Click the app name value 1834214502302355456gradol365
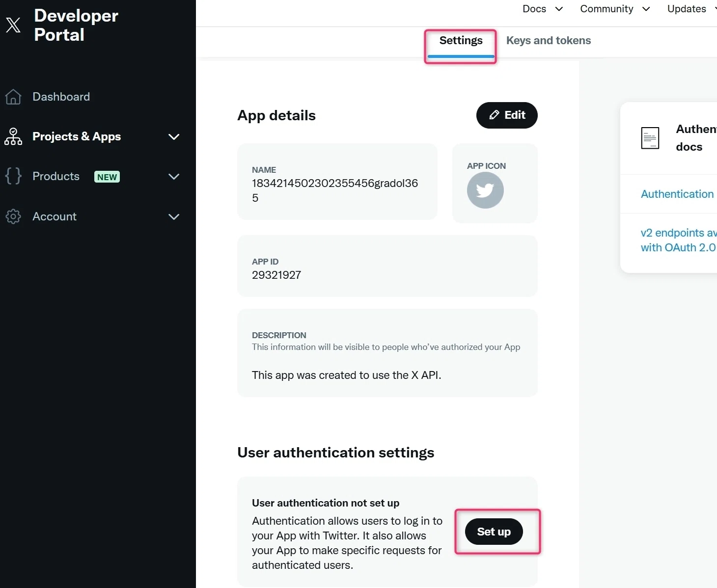 tap(335, 190)
